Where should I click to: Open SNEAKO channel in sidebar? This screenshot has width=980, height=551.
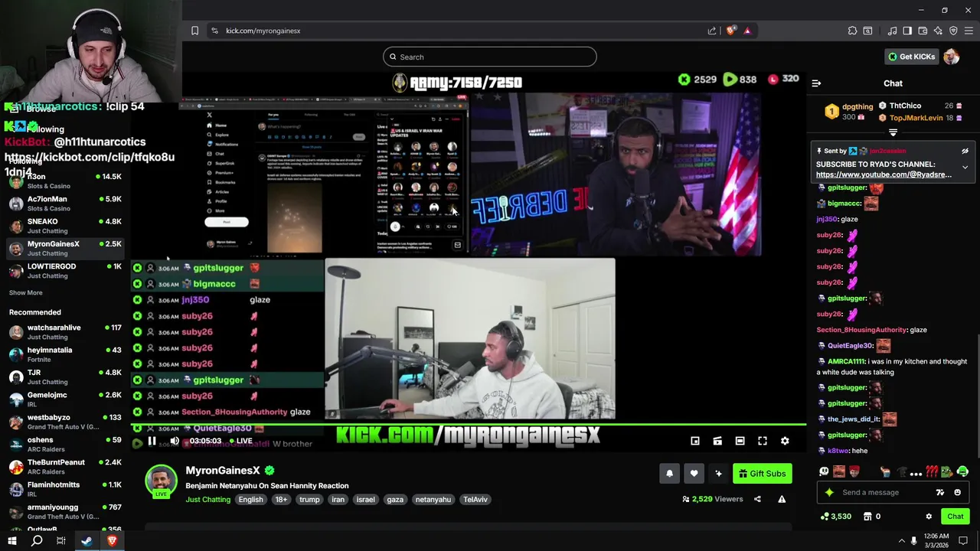coord(65,226)
